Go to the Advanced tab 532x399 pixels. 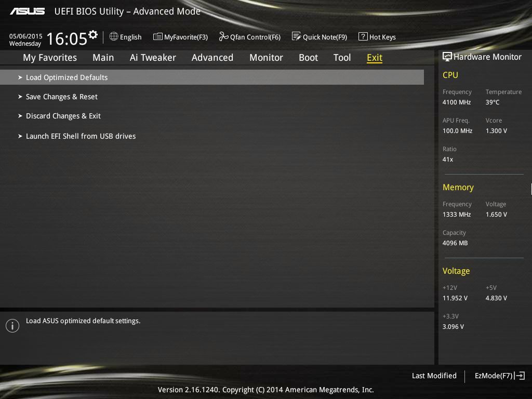[x=212, y=58]
